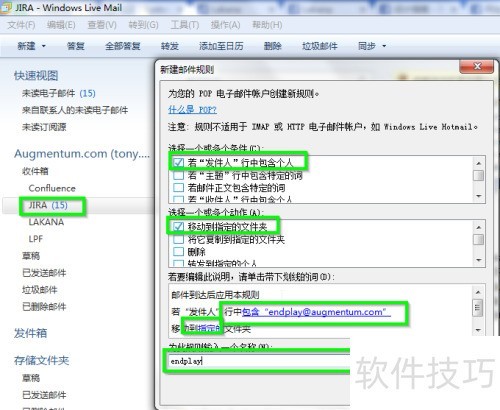
Task: Select 未读电子邮件 (15) quick view
Action: click(x=59, y=93)
